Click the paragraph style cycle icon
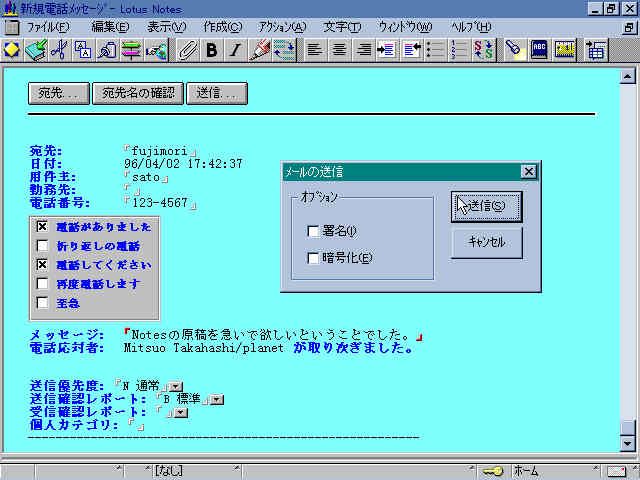The height and width of the screenshot is (480, 640). [x=284, y=50]
